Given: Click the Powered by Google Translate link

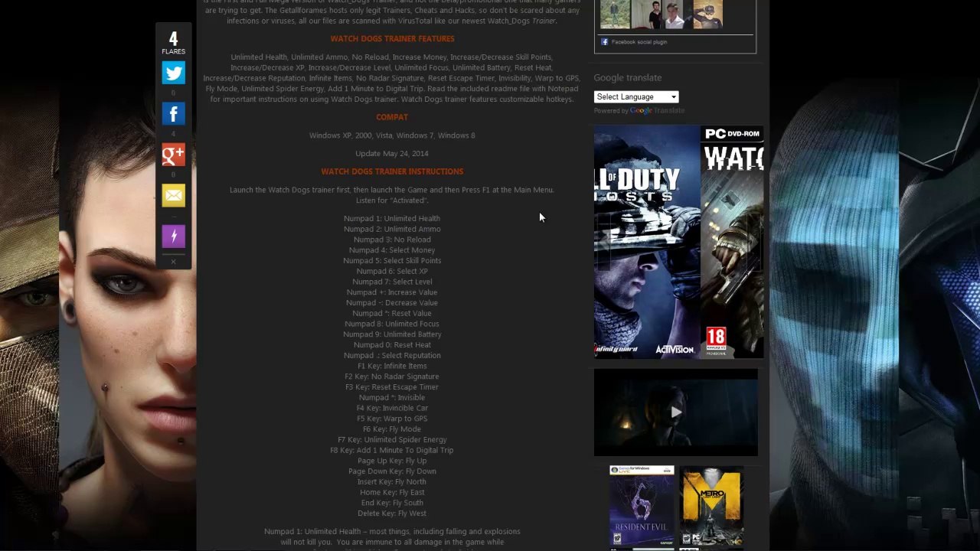Looking at the screenshot, I should click(639, 111).
